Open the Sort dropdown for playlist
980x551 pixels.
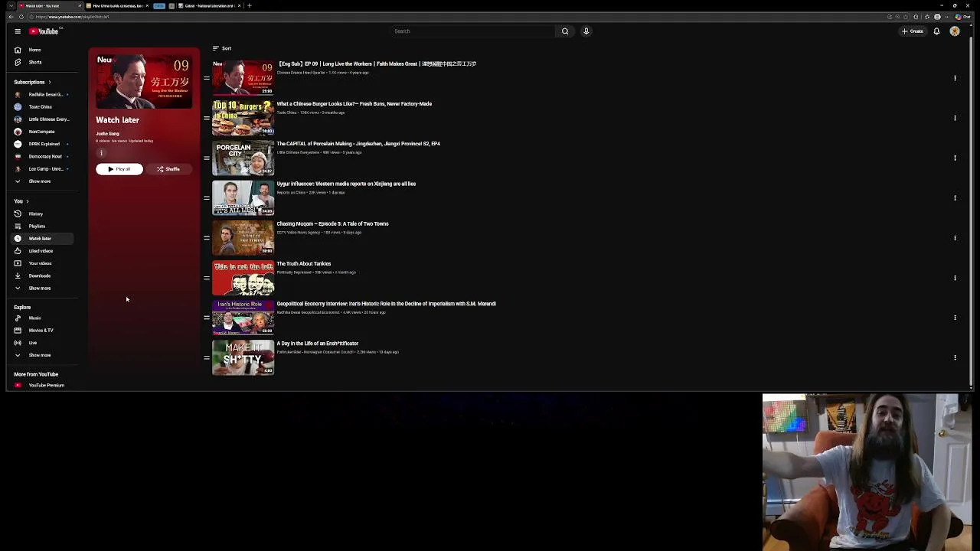coord(222,48)
